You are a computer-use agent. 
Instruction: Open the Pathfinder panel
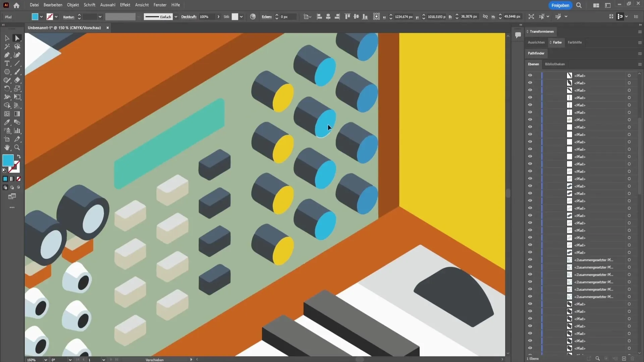coord(536,53)
